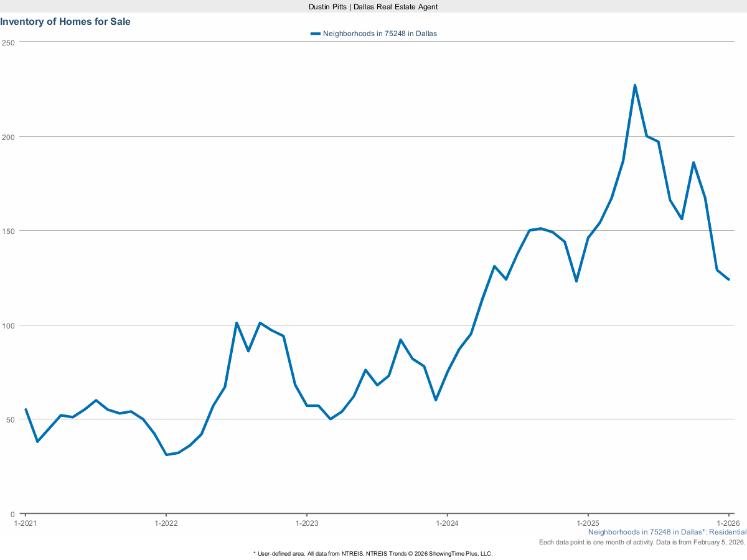The image size is (747, 560).
Task: Select the 1-2023 x-axis label
Action: tap(306, 523)
